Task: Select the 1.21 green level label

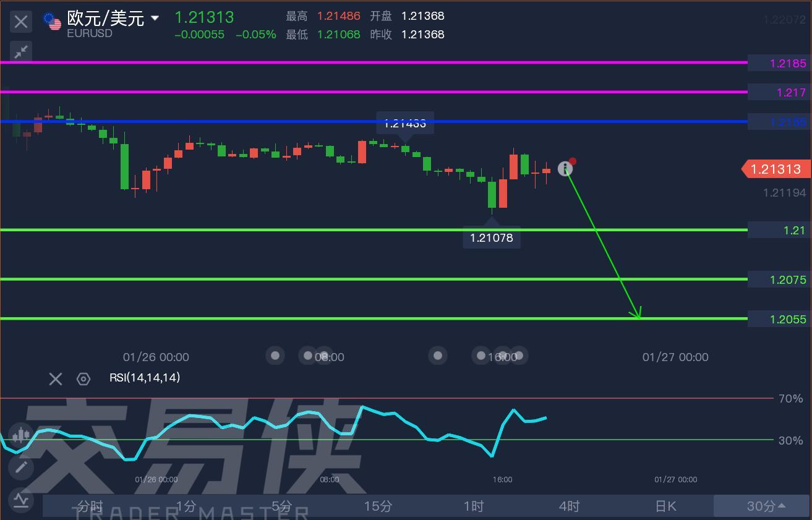Action: pyautogui.click(x=779, y=231)
